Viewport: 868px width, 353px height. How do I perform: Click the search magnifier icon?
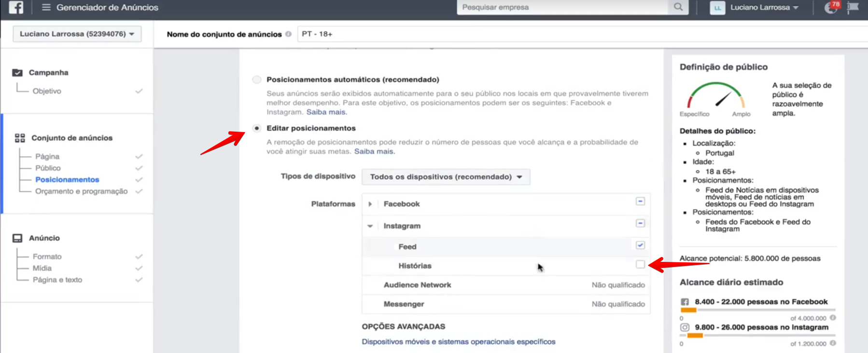pyautogui.click(x=678, y=7)
